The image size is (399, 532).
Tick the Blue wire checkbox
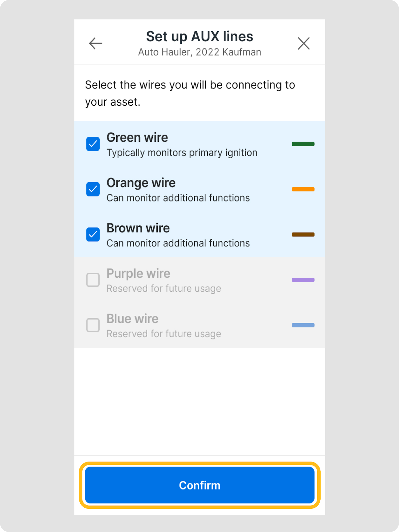point(93,325)
